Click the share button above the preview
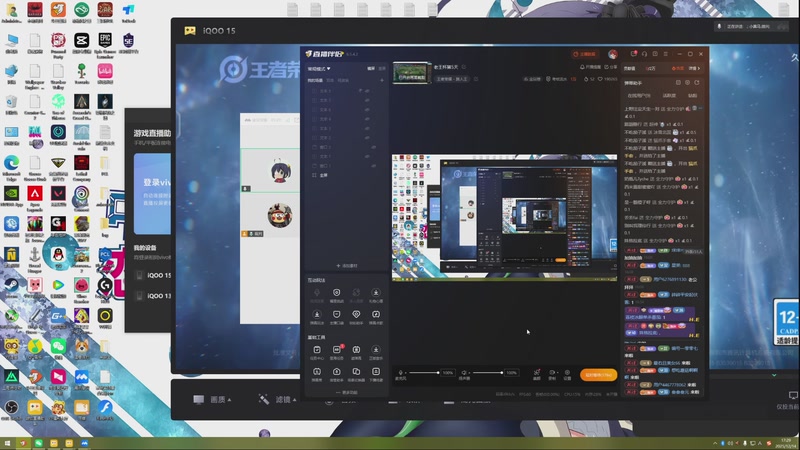Screen dimensions: 800x450 click(x=610, y=67)
